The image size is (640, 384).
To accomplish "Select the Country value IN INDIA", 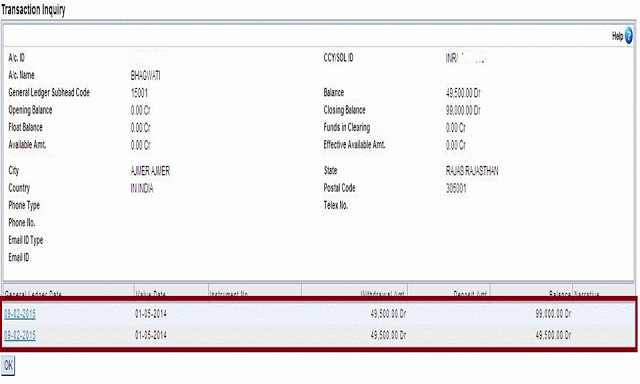I will coord(142,189).
